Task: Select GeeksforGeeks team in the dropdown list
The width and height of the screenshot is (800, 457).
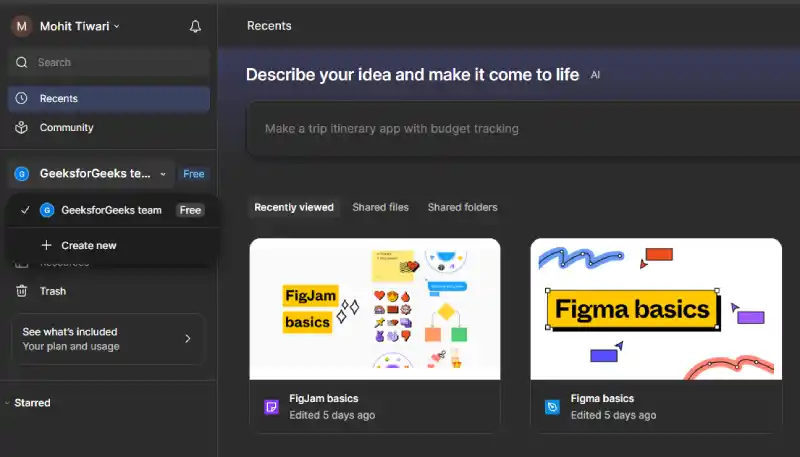Action: point(113,210)
